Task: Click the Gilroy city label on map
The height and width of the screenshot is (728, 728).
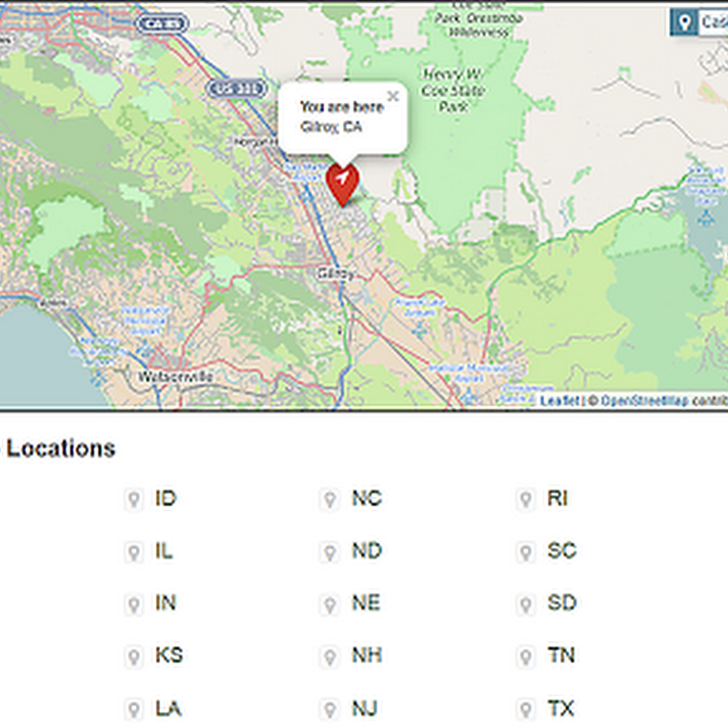Action: [x=336, y=273]
